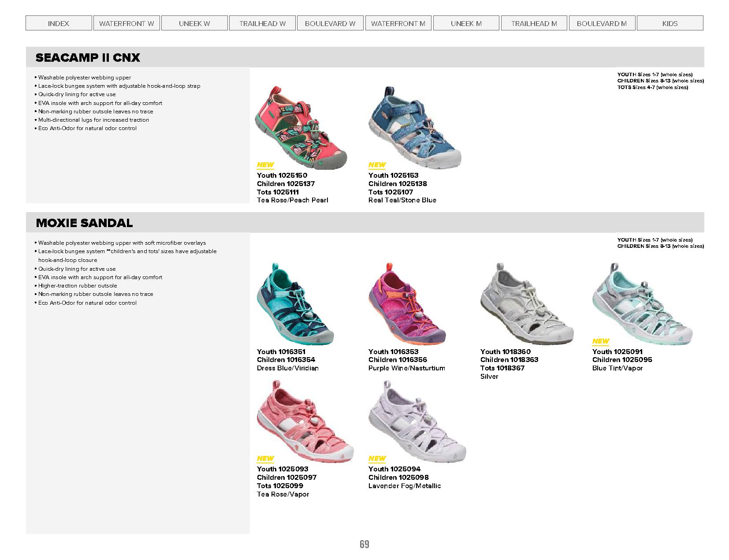Select the Lavender Fog/Metallic sandal image

pos(417,421)
